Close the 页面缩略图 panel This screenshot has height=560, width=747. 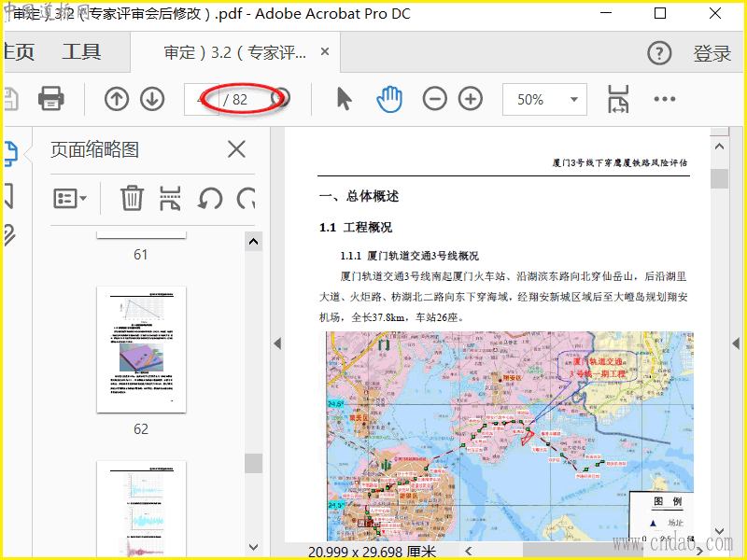tap(237, 149)
